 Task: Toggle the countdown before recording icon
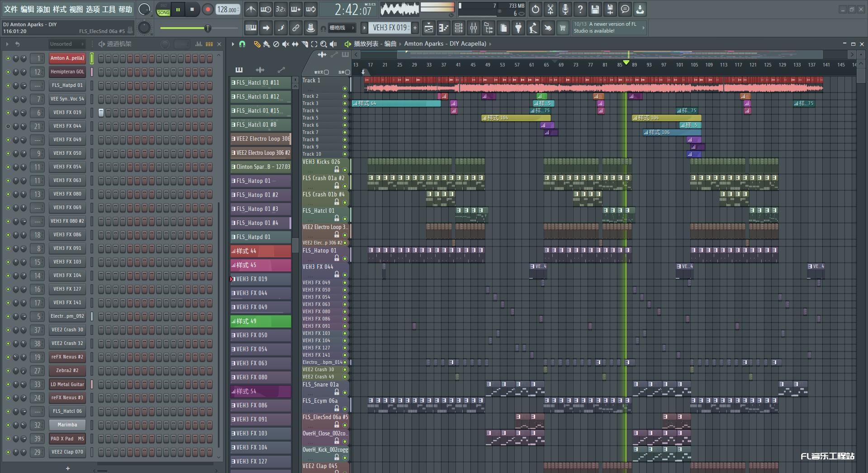click(280, 9)
